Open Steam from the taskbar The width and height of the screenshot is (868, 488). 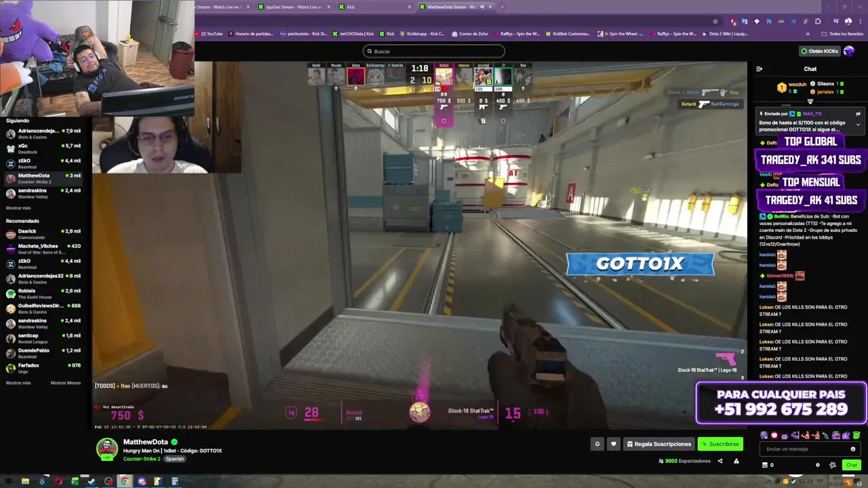point(92,481)
